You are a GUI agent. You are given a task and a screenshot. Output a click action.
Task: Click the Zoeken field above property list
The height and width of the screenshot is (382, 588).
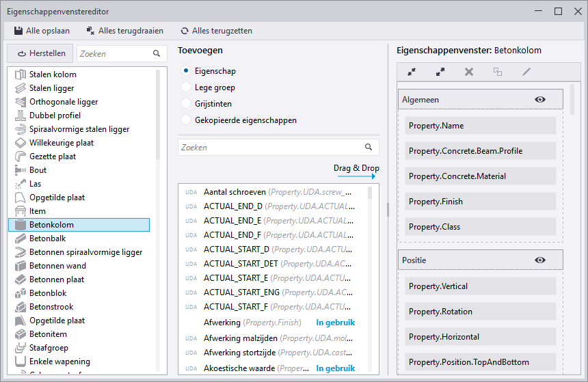click(x=270, y=147)
